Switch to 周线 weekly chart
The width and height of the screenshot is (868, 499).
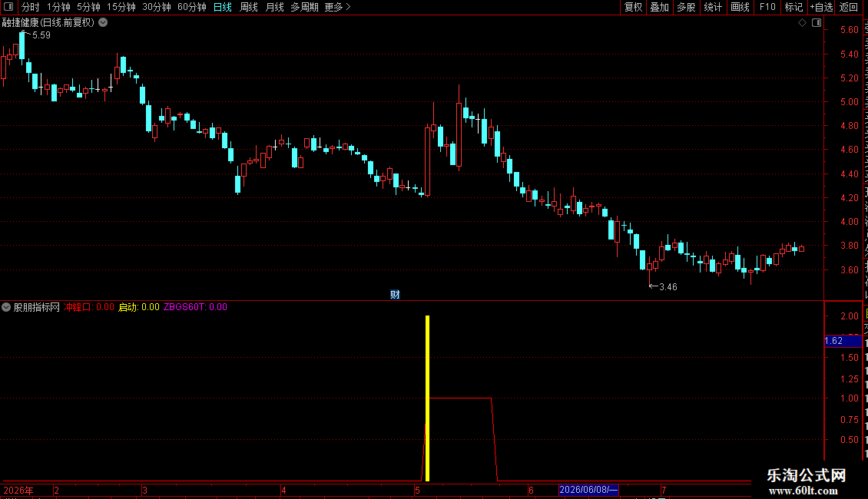(x=249, y=7)
